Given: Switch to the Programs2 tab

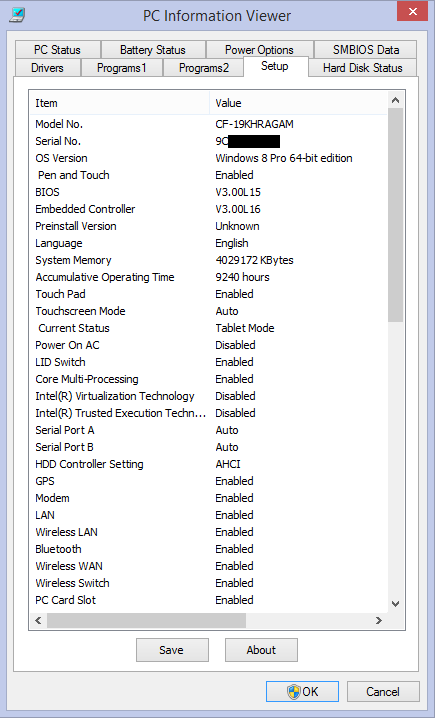Looking at the screenshot, I should tap(204, 68).
